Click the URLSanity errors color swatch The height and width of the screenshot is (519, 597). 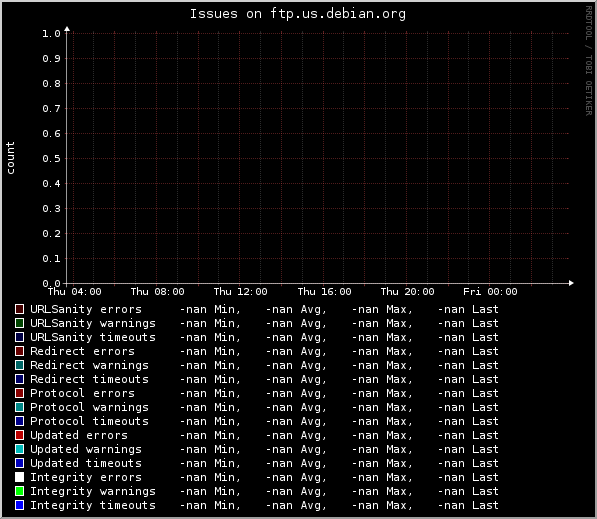tap(19, 309)
